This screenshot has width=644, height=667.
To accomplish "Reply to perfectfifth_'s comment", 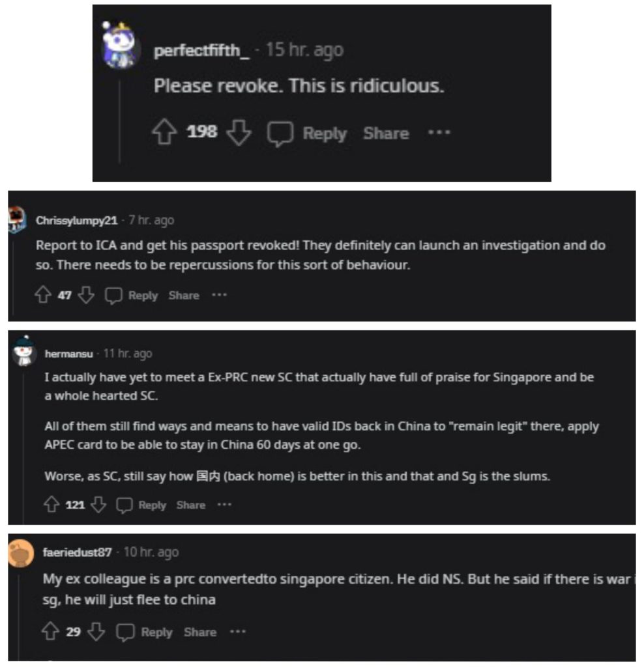I will point(325,134).
